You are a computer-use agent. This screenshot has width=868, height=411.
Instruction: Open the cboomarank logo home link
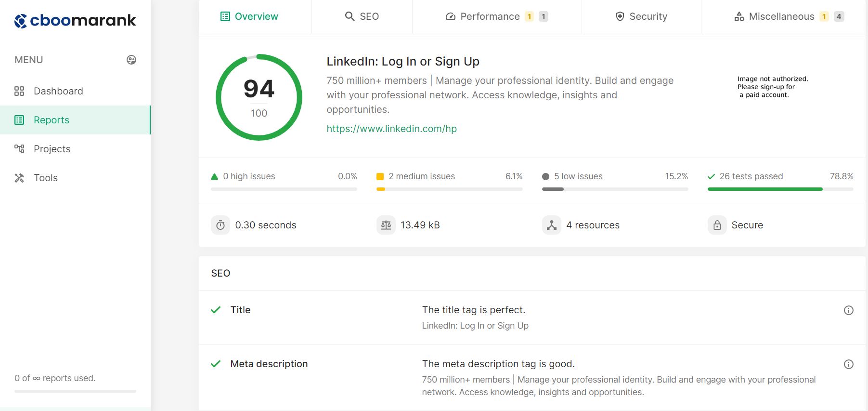click(x=75, y=20)
